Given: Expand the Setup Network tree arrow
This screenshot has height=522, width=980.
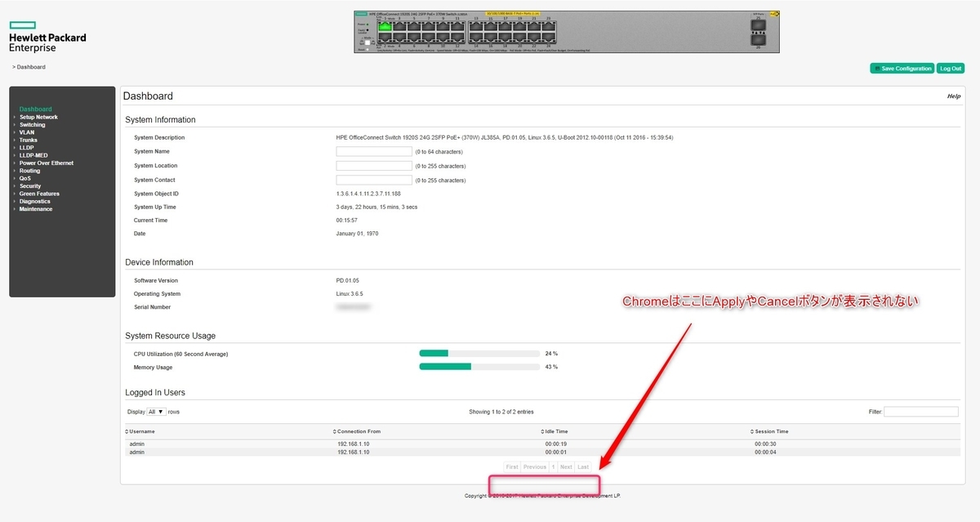Looking at the screenshot, I should 15,117.
